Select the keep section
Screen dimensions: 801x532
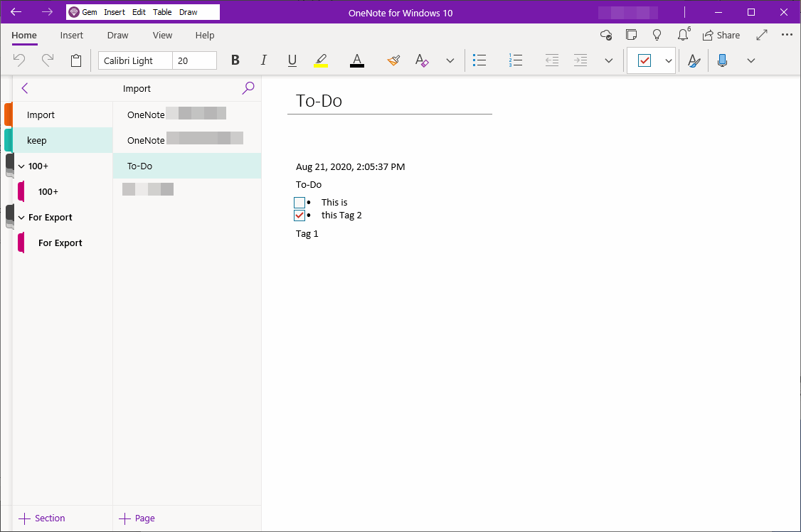(63, 140)
